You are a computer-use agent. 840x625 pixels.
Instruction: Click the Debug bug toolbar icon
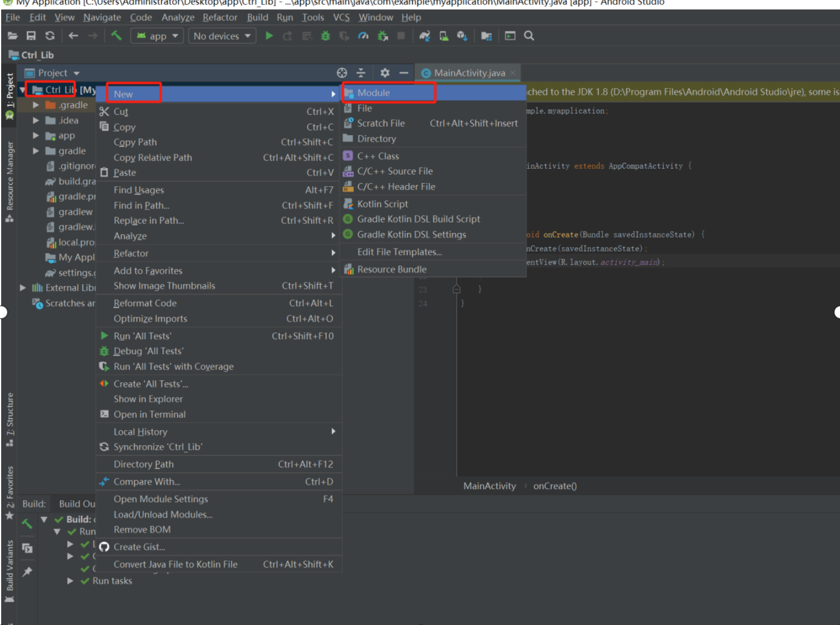point(326,36)
